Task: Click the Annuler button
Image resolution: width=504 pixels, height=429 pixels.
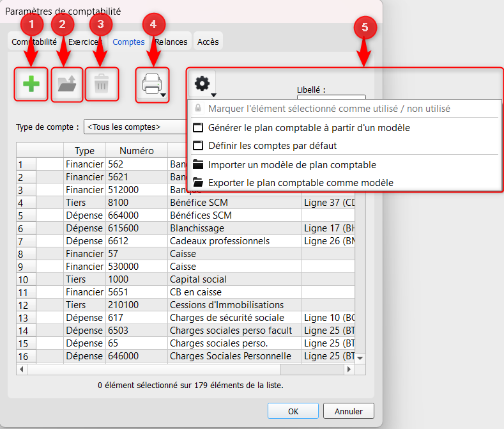Action: [349, 411]
